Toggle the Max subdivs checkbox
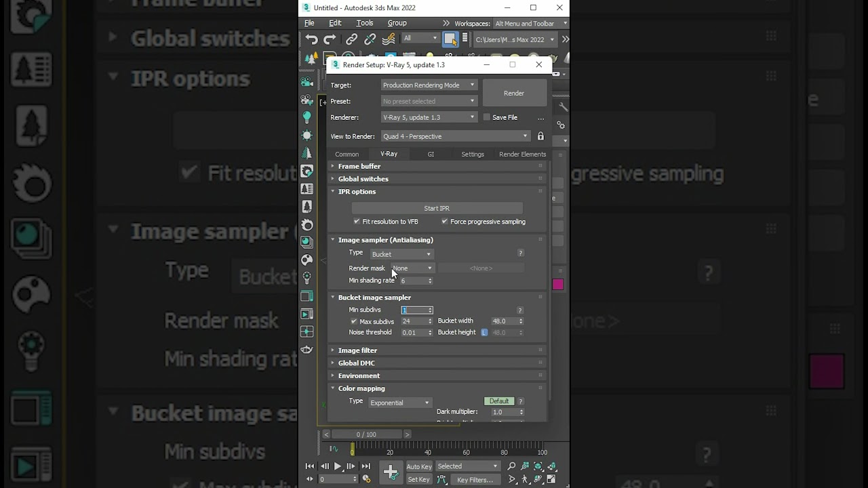This screenshot has width=868, height=488. point(353,321)
